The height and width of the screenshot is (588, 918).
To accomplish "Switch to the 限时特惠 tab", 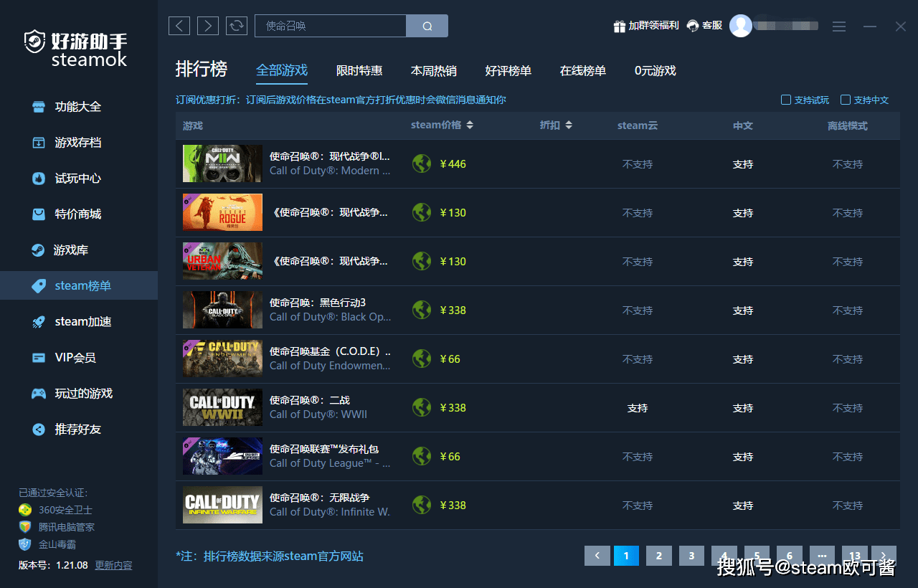I will coord(359,71).
